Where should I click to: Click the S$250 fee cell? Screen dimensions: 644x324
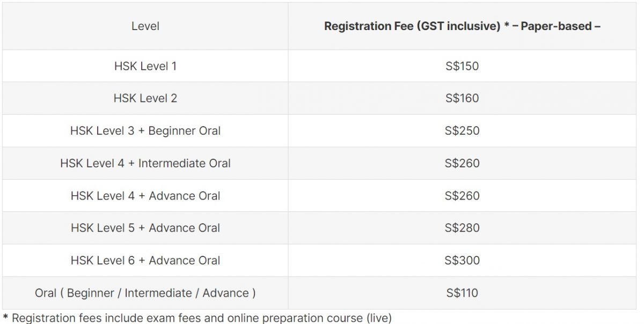[x=462, y=131]
